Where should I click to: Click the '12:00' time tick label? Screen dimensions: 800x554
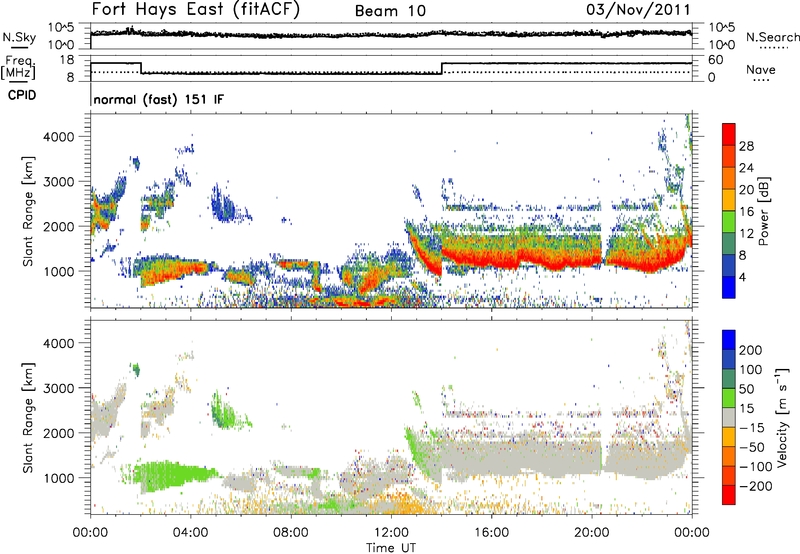[391, 533]
